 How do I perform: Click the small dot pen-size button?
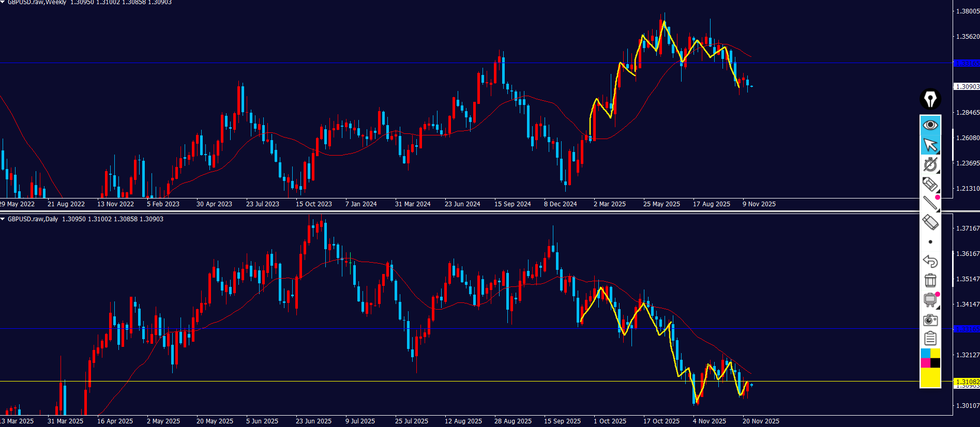930,242
